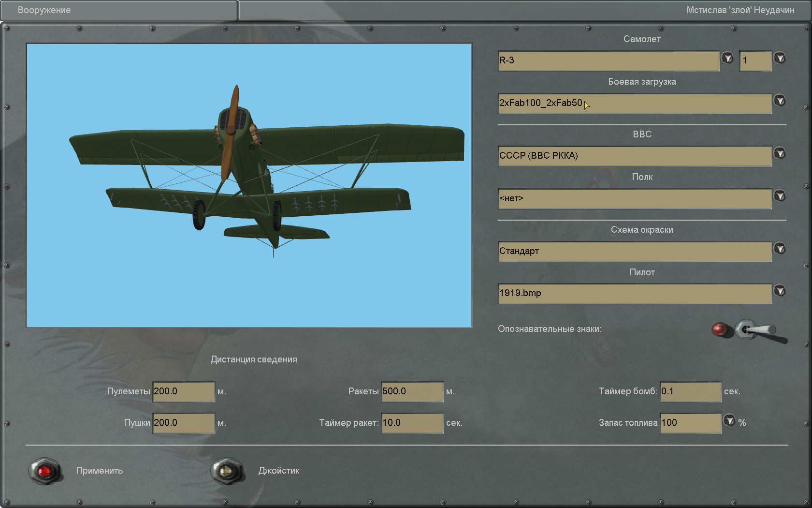Screen dimensions: 812x508
Task: Open the Схема окраски dropdown arrow
Action: coord(780,249)
